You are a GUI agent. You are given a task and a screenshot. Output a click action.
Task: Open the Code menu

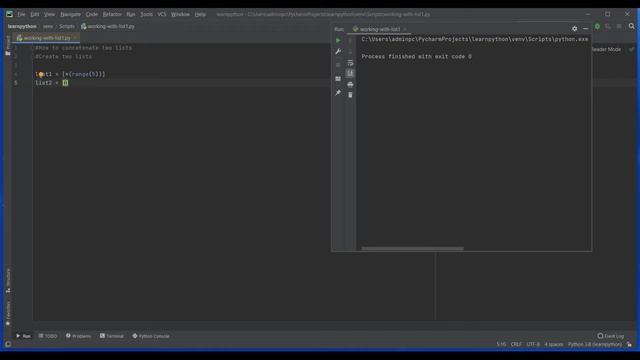point(92,14)
